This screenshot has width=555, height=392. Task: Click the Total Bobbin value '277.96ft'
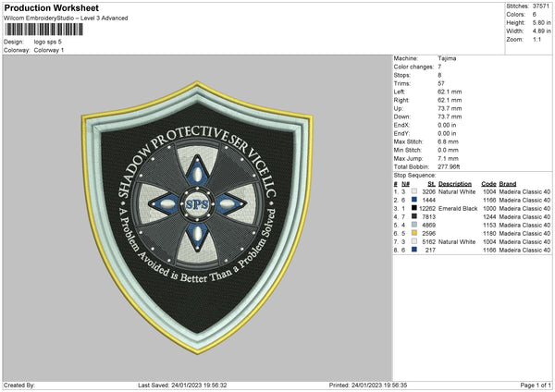[x=449, y=166]
